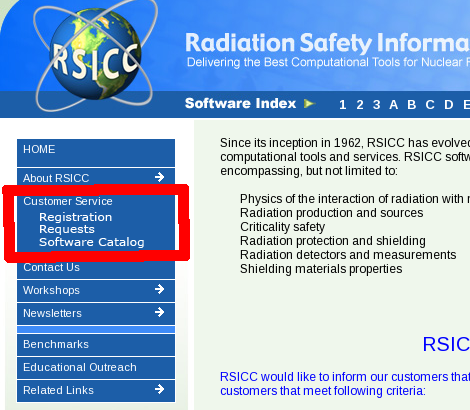470x410 pixels.
Task: Click the green arrow beside Software Index
Action: [310, 104]
